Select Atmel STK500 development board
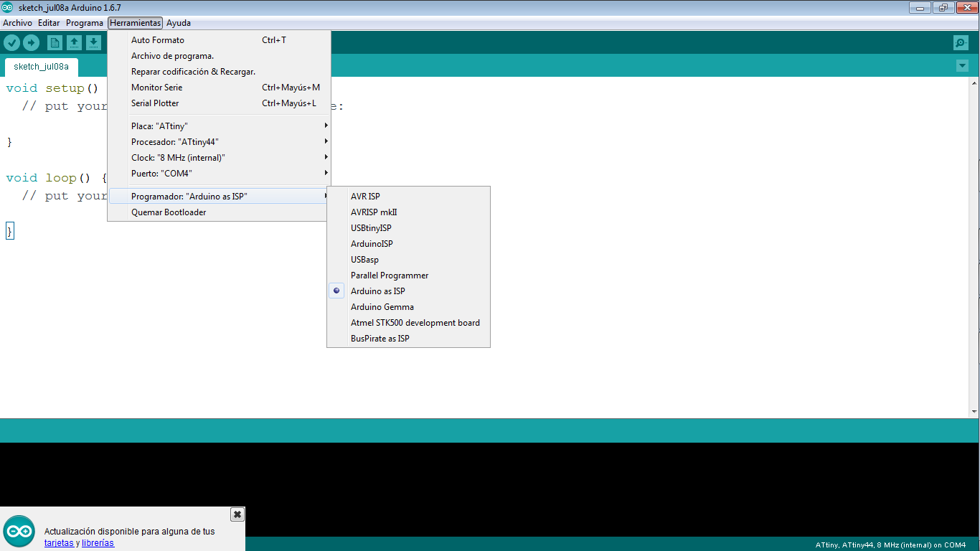The image size is (980, 551). pyautogui.click(x=408, y=323)
